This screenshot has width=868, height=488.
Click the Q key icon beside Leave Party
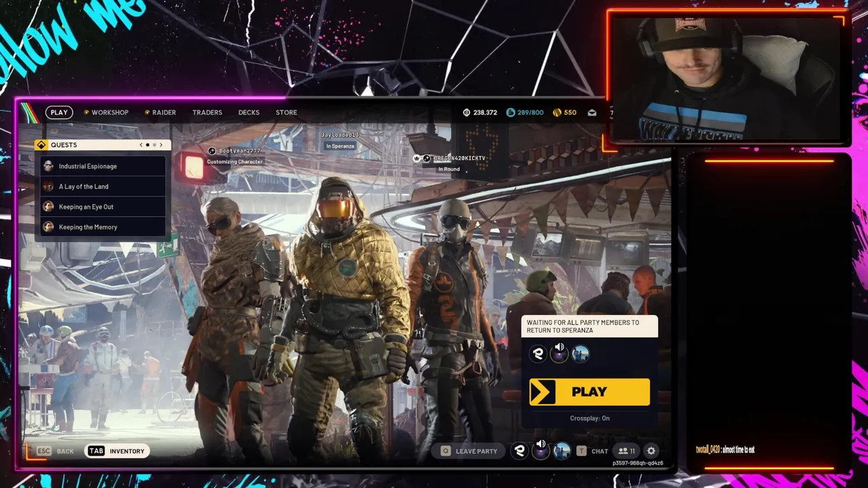coord(446,451)
